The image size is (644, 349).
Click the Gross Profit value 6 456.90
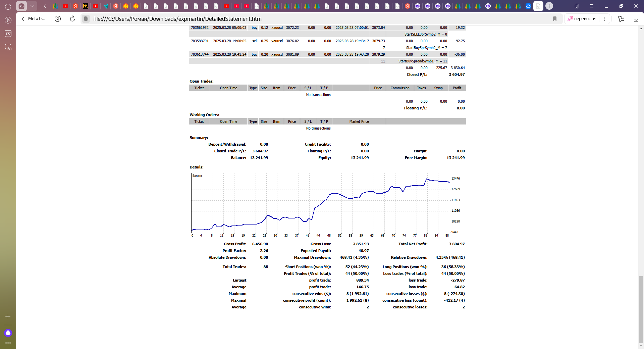tap(260, 244)
